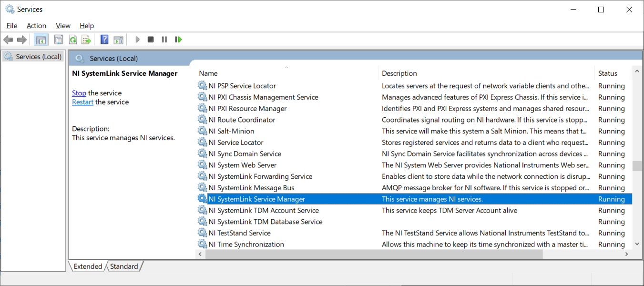Click the horizontal scrollbar left arrow

click(201, 255)
